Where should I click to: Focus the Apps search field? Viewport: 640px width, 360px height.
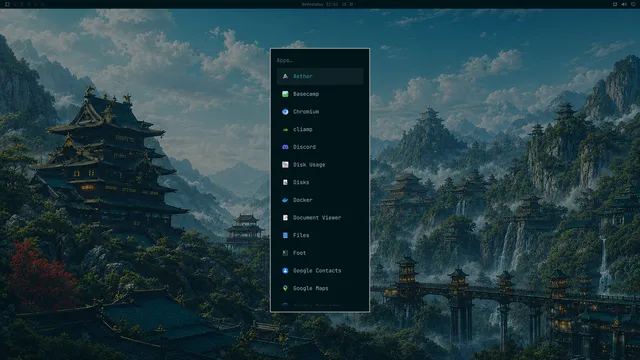point(320,60)
